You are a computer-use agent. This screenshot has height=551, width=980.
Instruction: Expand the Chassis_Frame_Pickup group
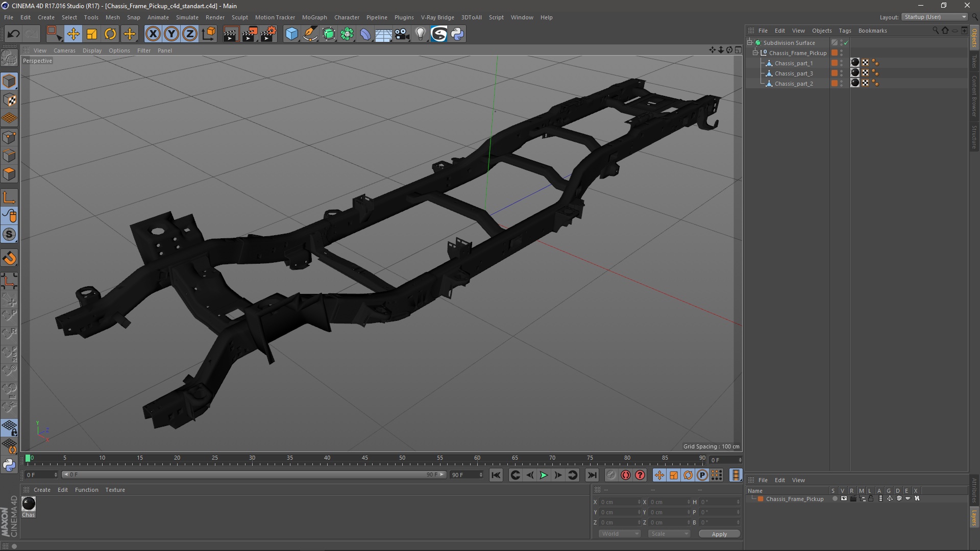[754, 53]
